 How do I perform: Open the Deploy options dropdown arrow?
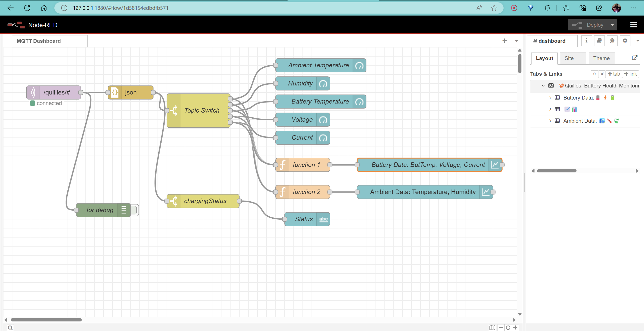[612, 25]
